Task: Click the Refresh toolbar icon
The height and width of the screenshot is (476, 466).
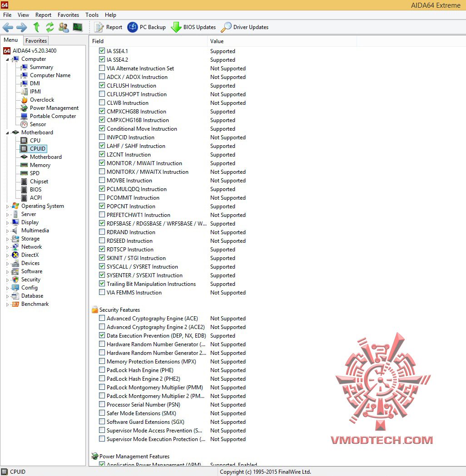Action: (x=50, y=27)
